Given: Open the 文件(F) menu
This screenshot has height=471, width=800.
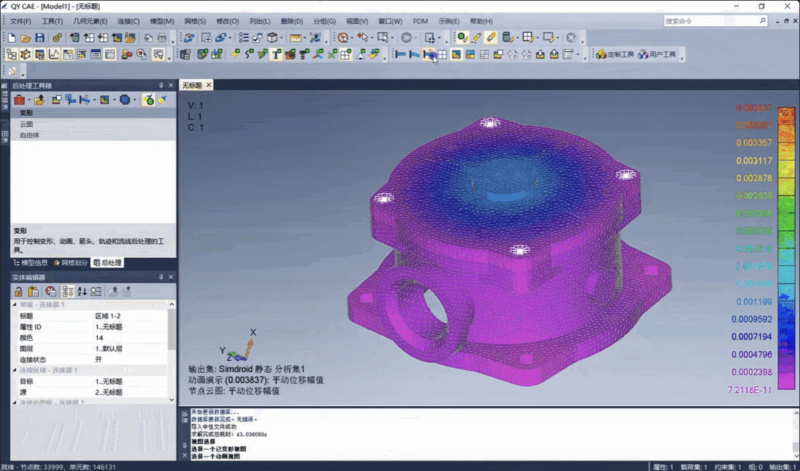Looking at the screenshot, I should point(20,21).
